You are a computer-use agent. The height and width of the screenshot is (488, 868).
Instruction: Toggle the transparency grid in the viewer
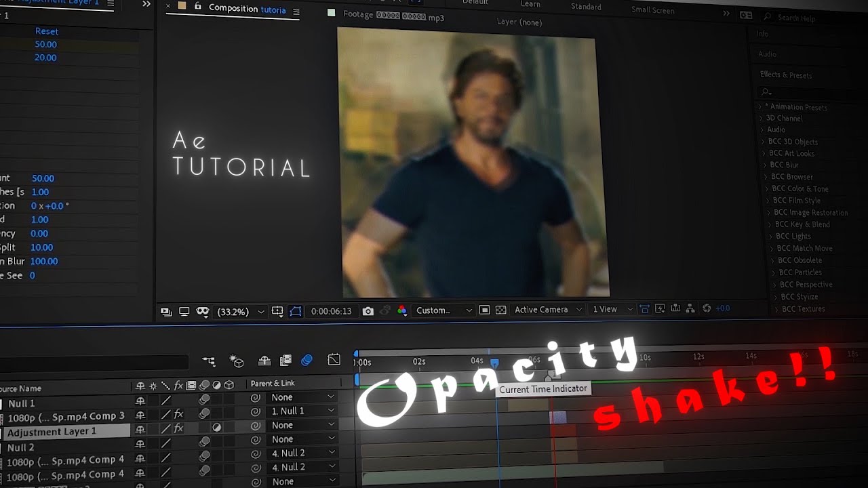[x=501, y=310]
